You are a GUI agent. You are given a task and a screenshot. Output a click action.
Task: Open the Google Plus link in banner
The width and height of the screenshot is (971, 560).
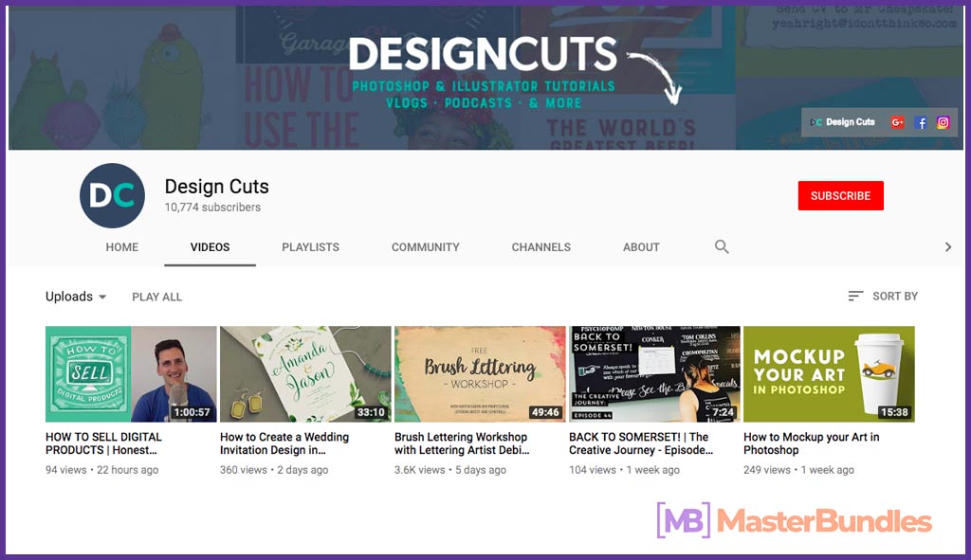[897, 122]
